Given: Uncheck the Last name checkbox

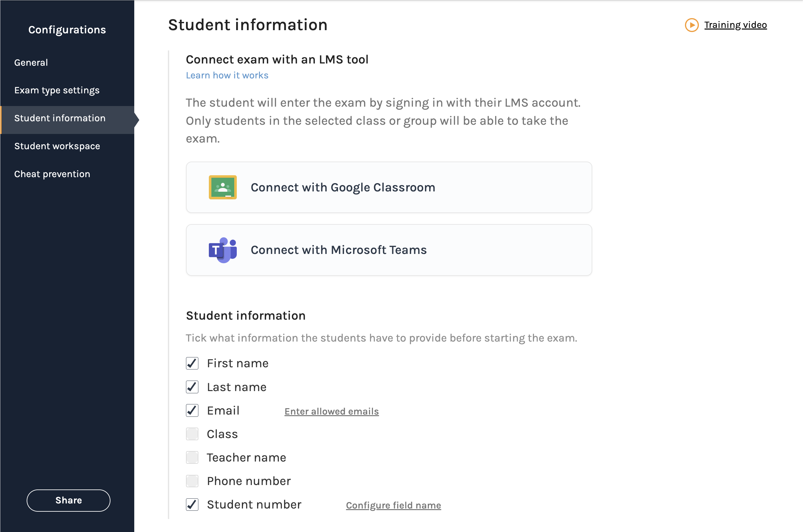Looking at the screenshot, I should coord(192,387).
